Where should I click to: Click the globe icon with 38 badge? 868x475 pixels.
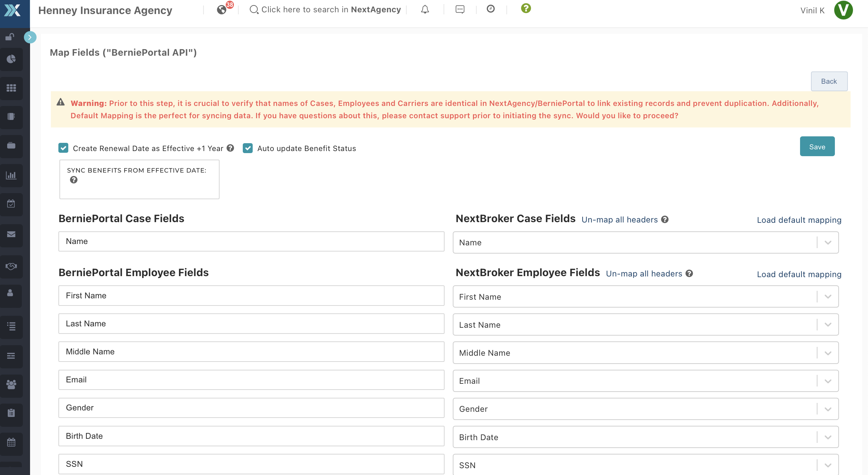pyautogui.click(x=222, y=10)
